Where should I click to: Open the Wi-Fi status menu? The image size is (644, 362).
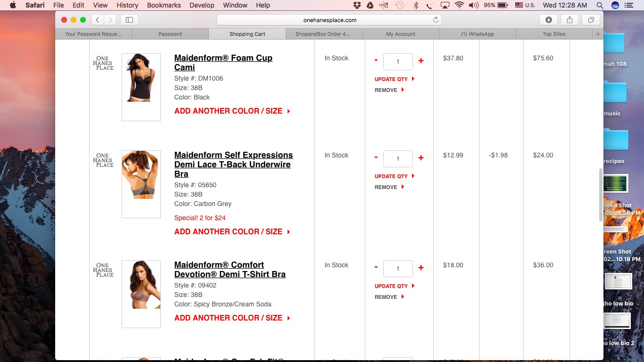click(x=459, y=5)
